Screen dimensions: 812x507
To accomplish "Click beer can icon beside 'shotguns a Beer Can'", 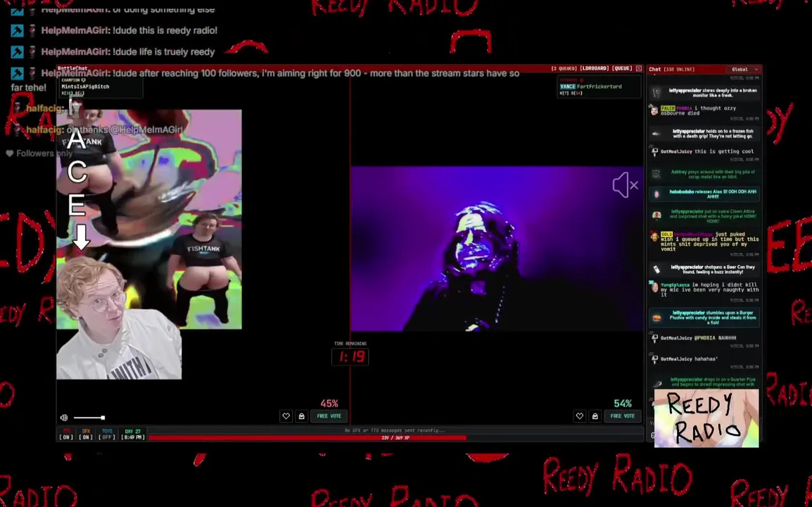I will (656, 270).
